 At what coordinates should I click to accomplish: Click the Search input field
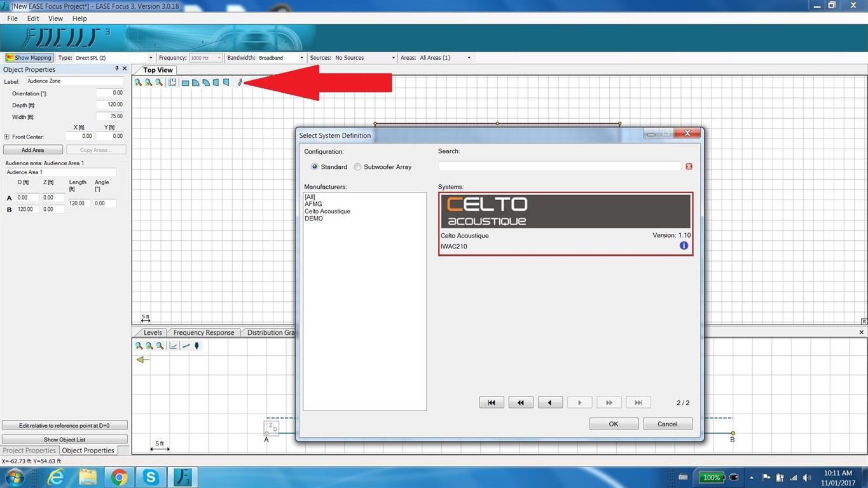[x=559, y=166]
